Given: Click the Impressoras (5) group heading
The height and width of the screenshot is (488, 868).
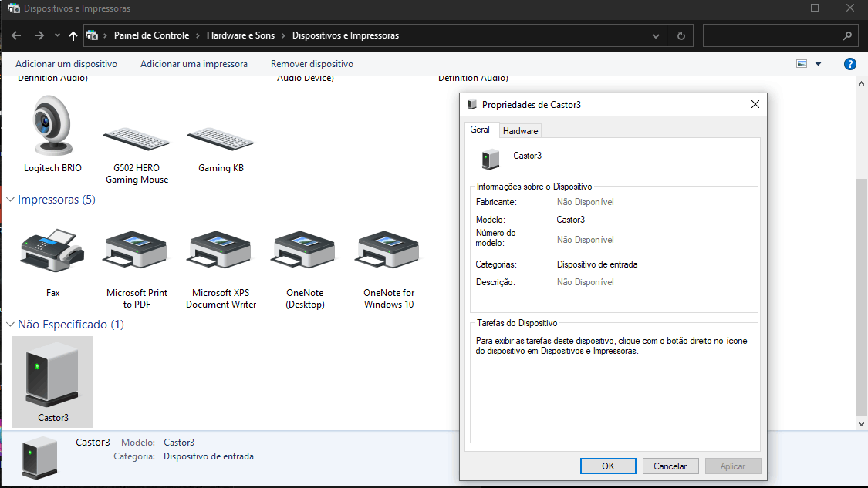Looking at the screenshot, I should pyautogui.click(x=56, y=199).
